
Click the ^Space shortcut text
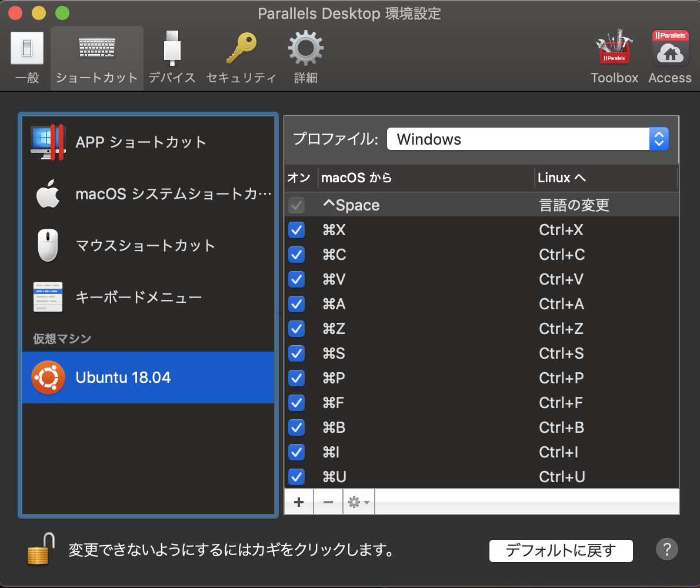(351, 205)
